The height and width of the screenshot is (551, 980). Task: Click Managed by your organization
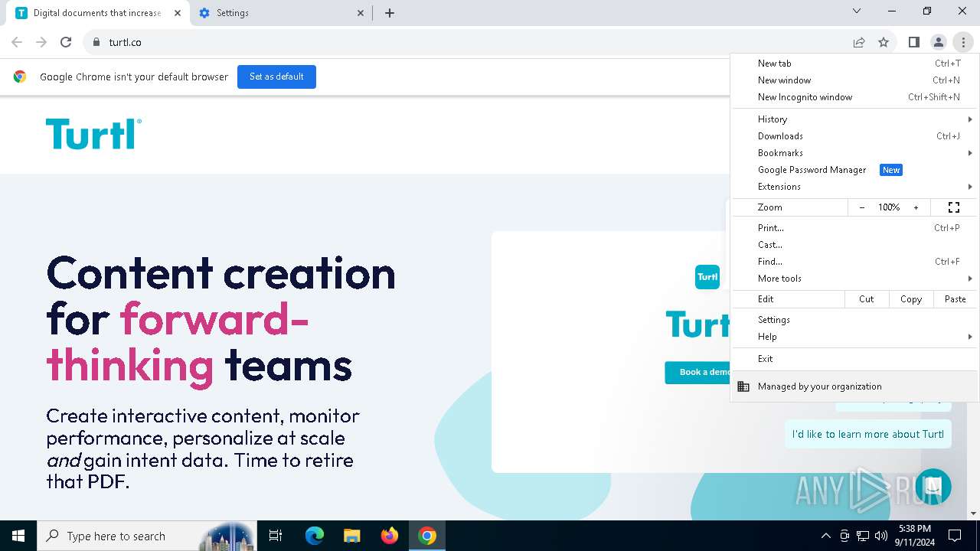(x=855, y=386)
